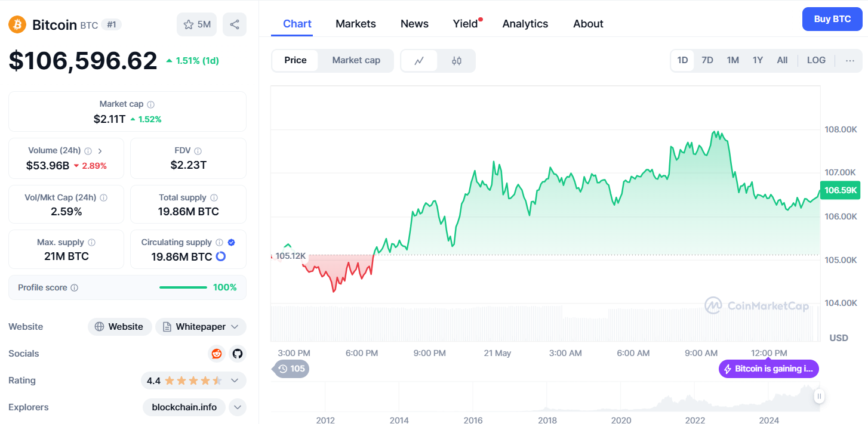Open the News tab

(x=414, y=24)
